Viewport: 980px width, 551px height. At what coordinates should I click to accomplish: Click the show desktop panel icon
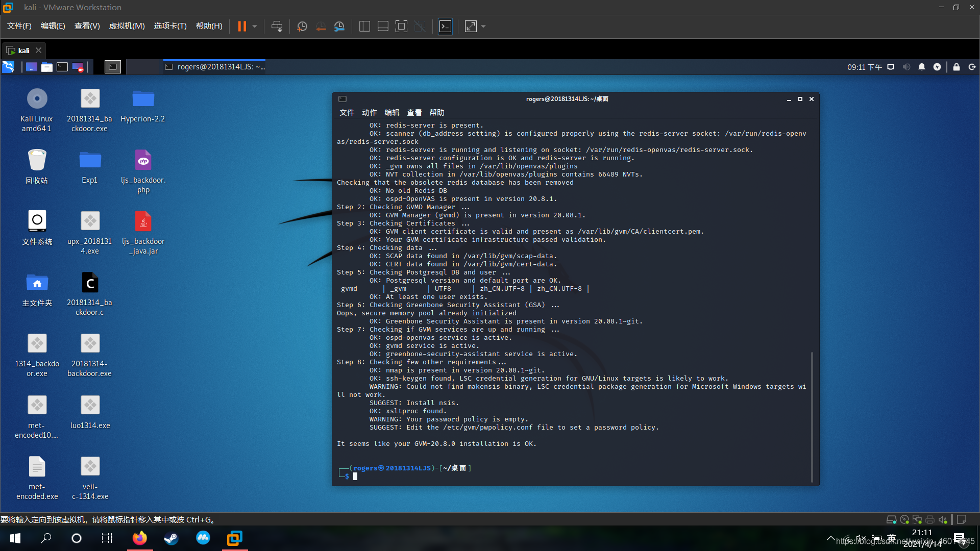[32, 67]
